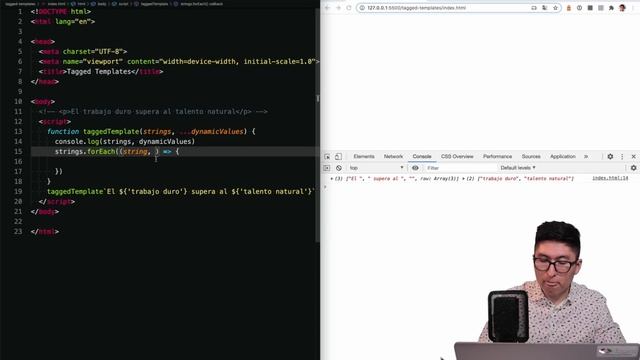Open the Extensions puzzle-piece menu
Image resolution: width=640 pixels, height=360 pixels.
coord(611,8)
